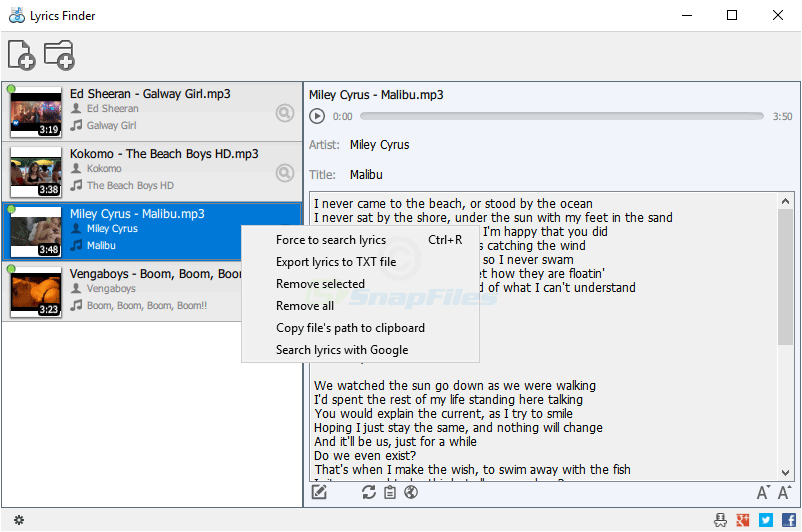Open the Twitter link icon
Screen dimensions: 802x532
[x=765, y=520]
